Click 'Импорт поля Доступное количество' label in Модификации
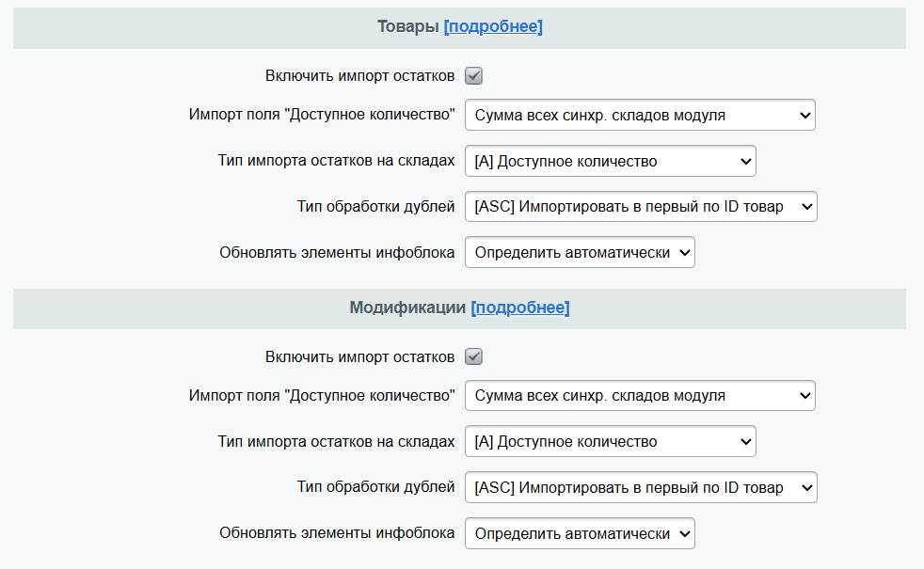 tap(322, 396)
